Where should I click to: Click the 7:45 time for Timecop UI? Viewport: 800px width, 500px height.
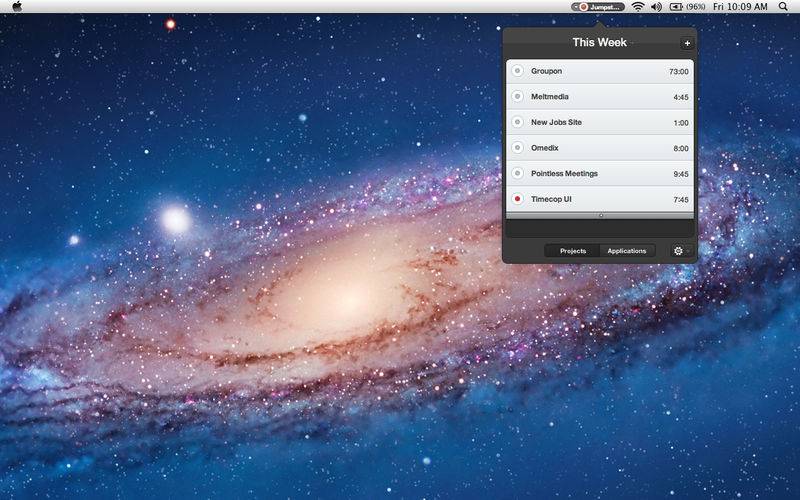681,199
